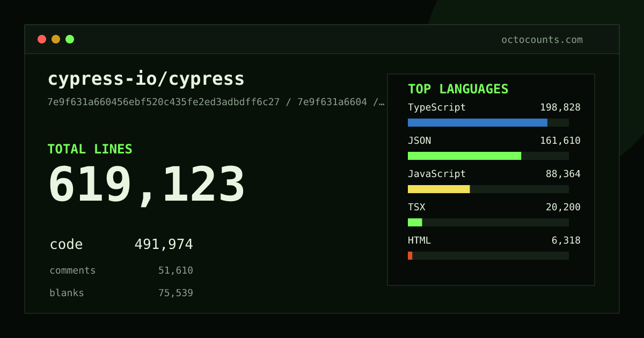Click the red HTML progress bar

410,255
